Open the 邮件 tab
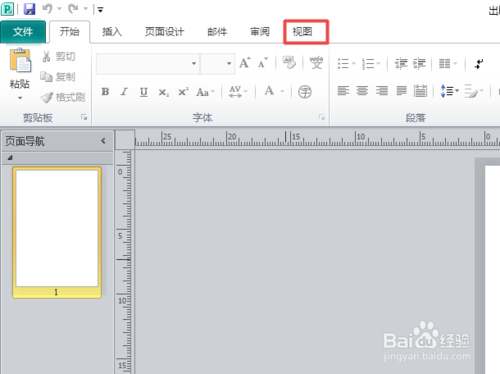This screenshot has height=374, width=500. coord(217,32)
